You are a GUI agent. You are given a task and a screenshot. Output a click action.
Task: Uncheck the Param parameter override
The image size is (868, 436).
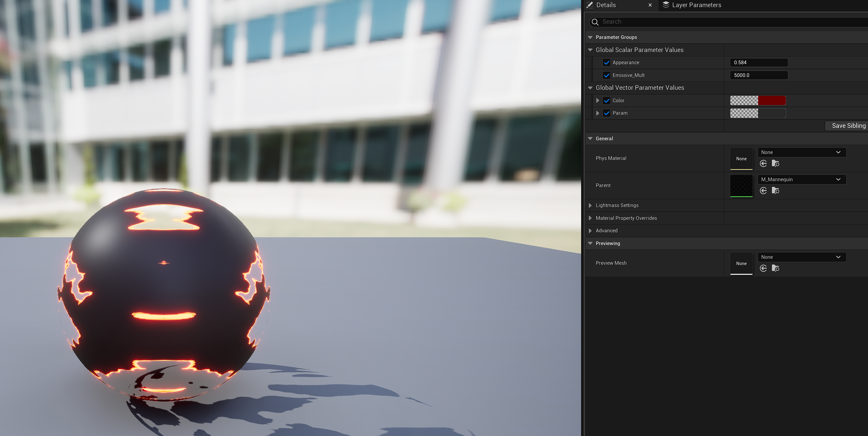pyautogui.click(x=606, y=113)
